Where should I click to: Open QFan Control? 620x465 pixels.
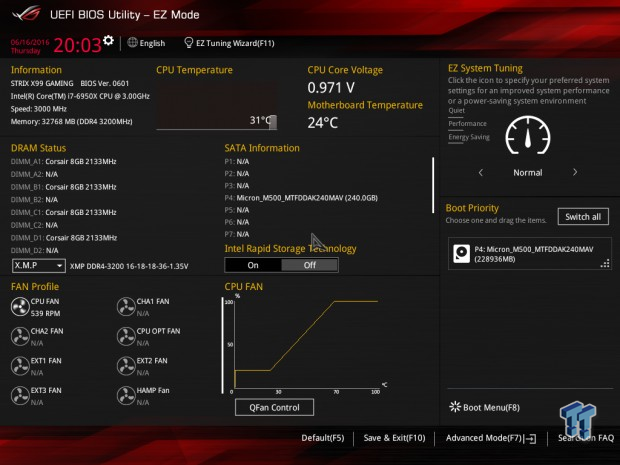(x=274, y=407)
